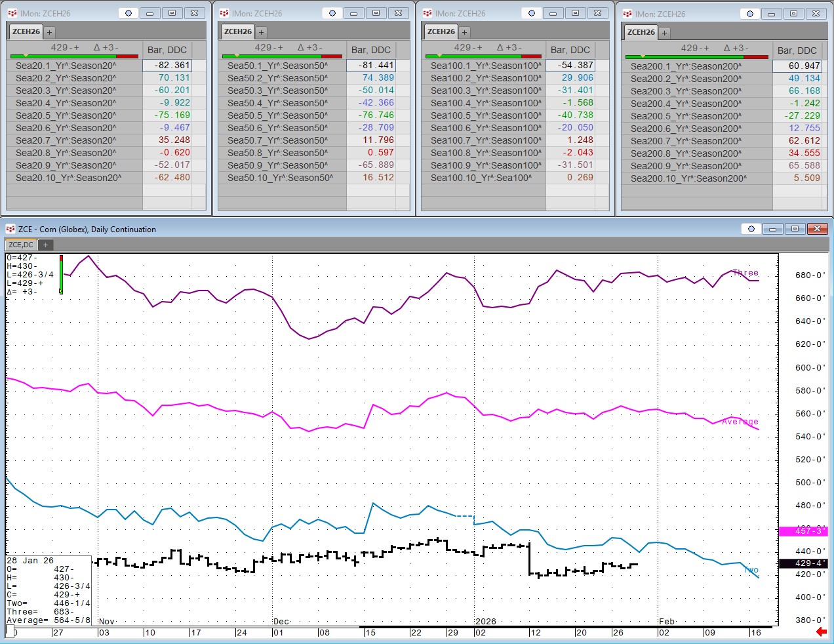The height and width of the screenshot is (644, 834).
Task: Click the app icon in the Corn chart title bar
Action: tap(10, 229)
